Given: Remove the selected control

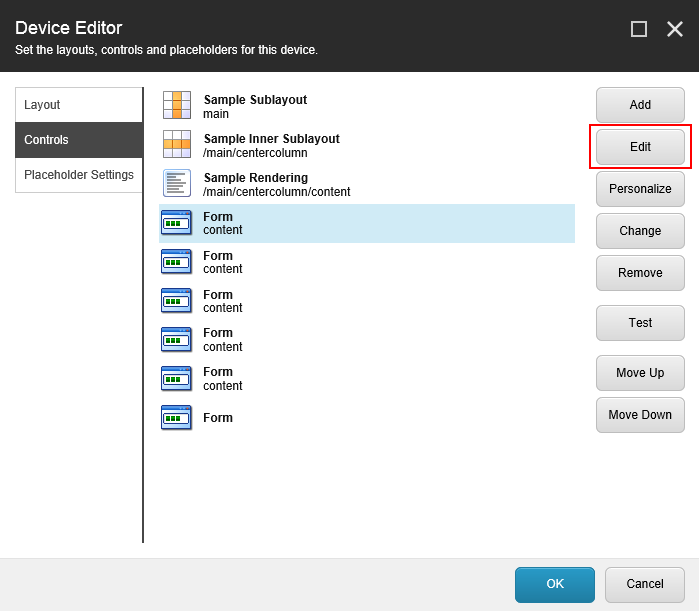Looking at the screenshot, I should (640, 273).
